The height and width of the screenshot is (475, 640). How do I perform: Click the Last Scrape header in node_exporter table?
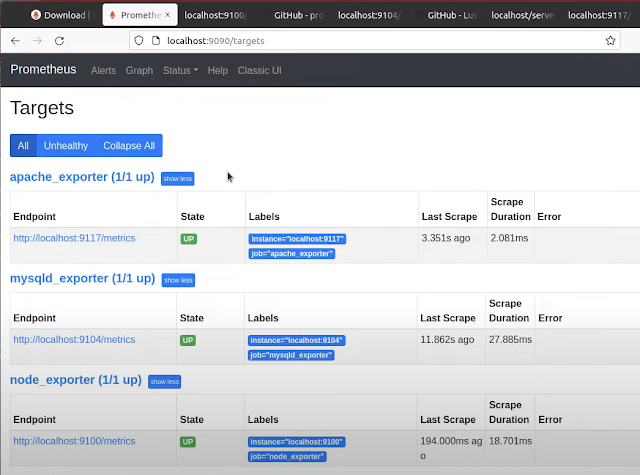448,420
